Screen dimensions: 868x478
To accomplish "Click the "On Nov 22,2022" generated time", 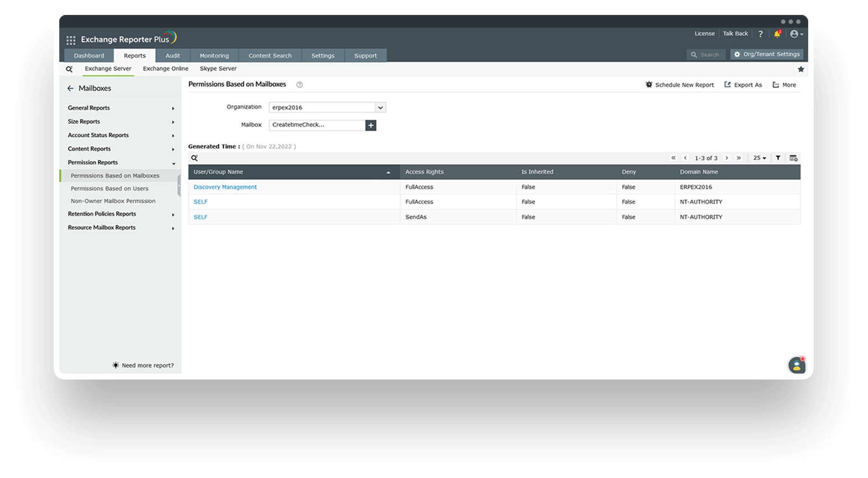I will (x=269, y=147).
